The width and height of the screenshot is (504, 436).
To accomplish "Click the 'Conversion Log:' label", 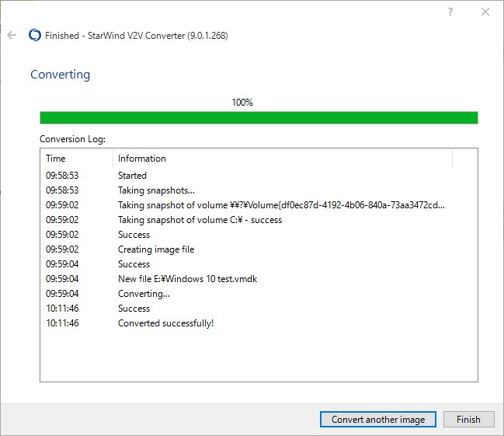I will click(72, 139).
